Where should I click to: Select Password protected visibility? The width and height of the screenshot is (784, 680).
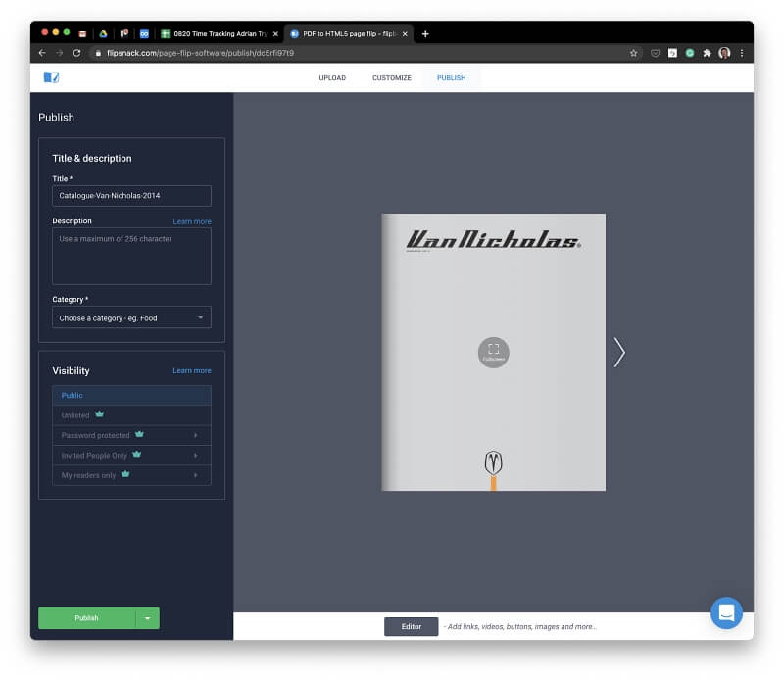(x=131, y=435)
